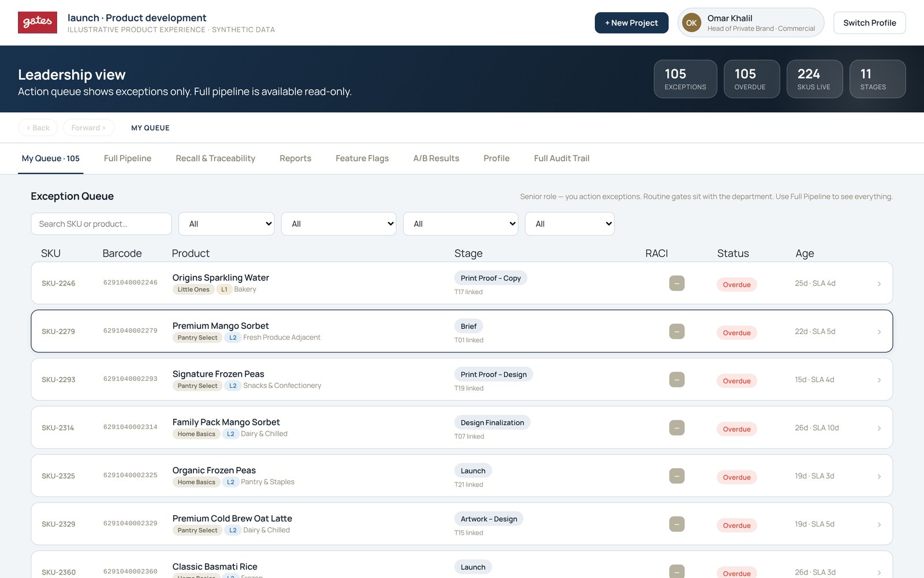Viewport: 924px width, 578px height.
Task: Click the 105 Exceptions stat card
Action: (x=685, y=79)
